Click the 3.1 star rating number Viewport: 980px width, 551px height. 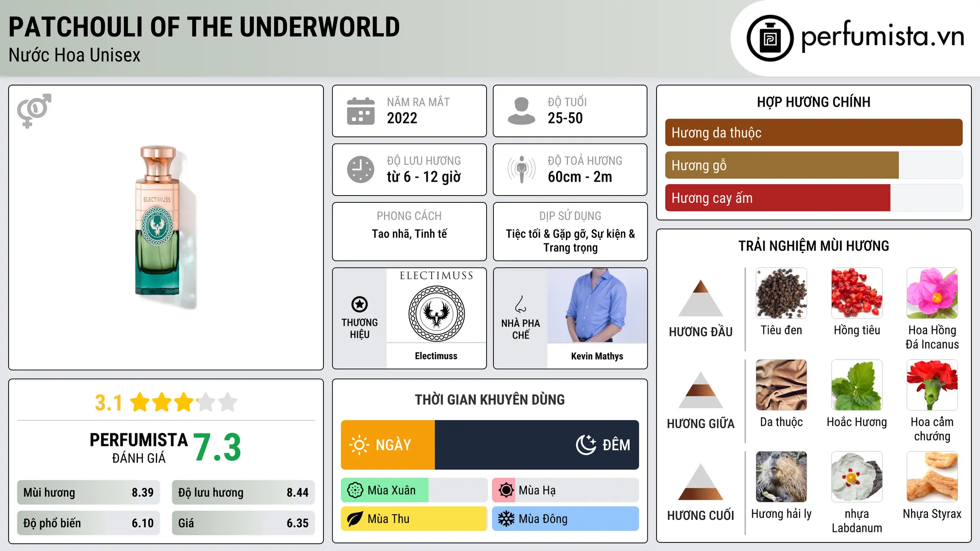click(109, 403)
